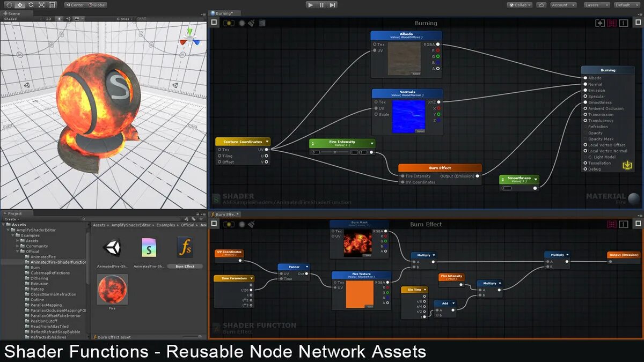Toggle 2D mode in the Scene view
644x362 pixels.
(x=49, y=18)
